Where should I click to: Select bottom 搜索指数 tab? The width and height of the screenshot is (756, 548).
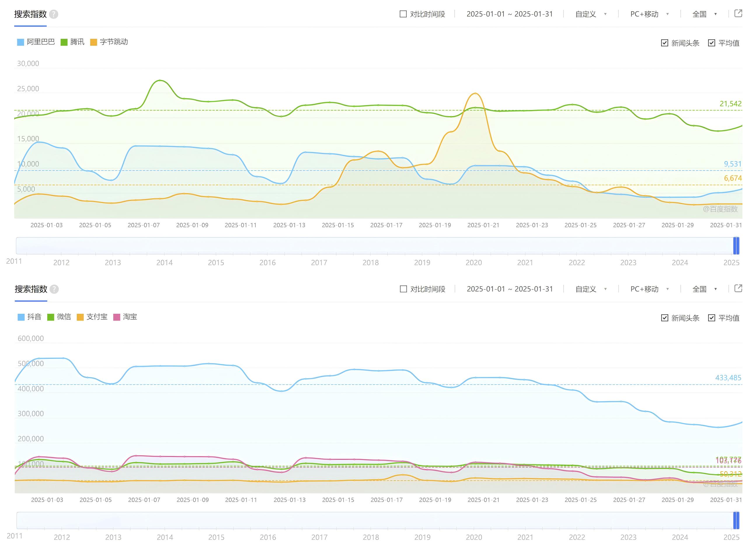(31, 289)
